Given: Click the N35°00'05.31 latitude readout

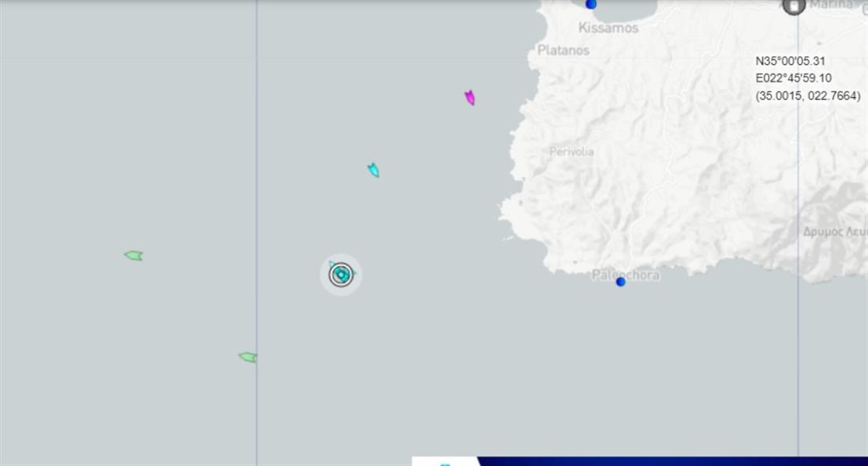Looking at the screenshot, I should tap(790, 61).
